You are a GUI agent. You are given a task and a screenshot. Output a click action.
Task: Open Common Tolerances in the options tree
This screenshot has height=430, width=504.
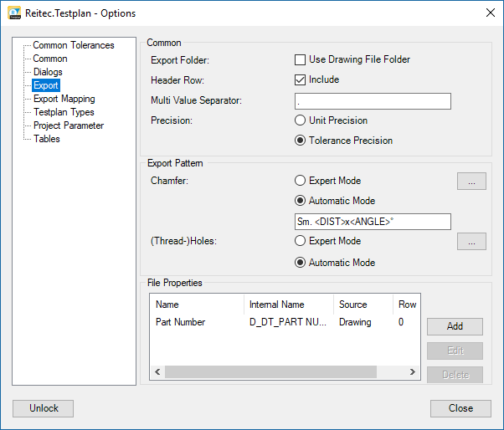click(73, 45)
